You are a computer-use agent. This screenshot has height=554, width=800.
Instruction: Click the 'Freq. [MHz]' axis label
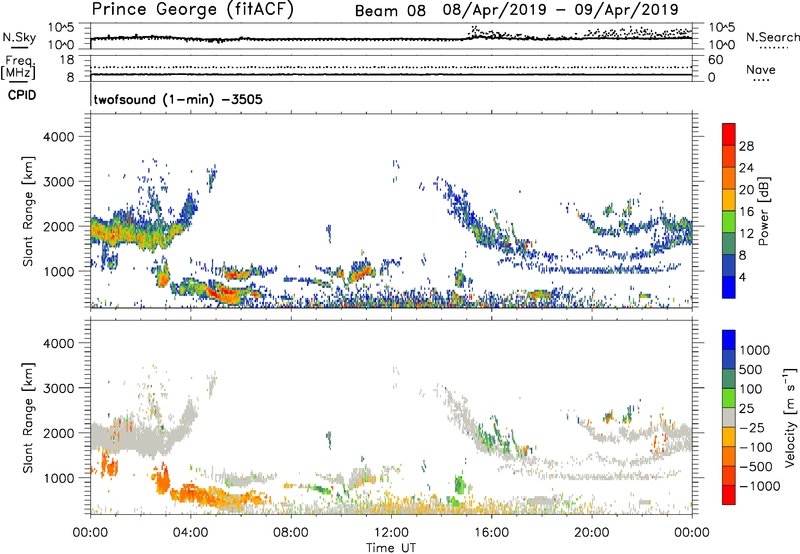click(19, 67)
